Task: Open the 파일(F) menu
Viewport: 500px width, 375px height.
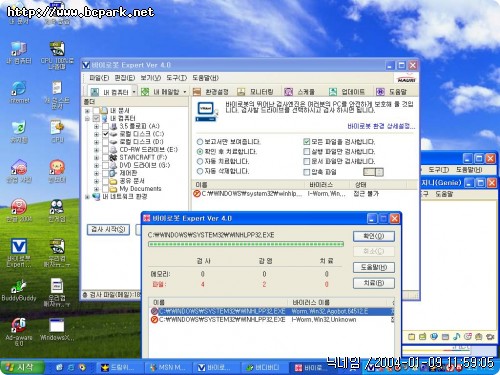Action: click(99, 78)
